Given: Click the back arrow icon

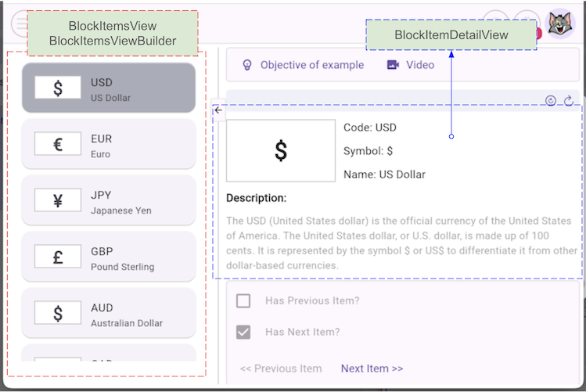Looking at the screenshot, I should (x=218, y=110).
